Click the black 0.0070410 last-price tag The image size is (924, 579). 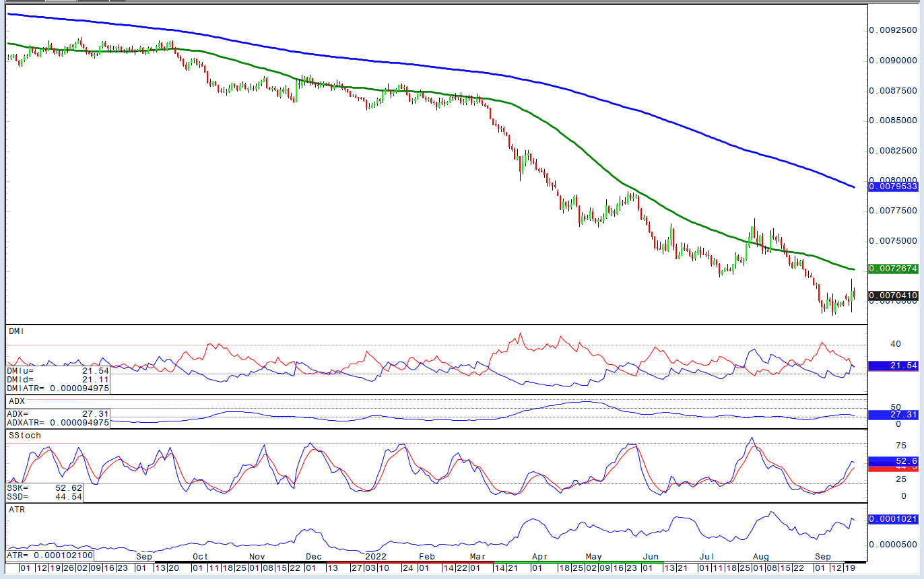pyautogui.click(x=892, y=295)
